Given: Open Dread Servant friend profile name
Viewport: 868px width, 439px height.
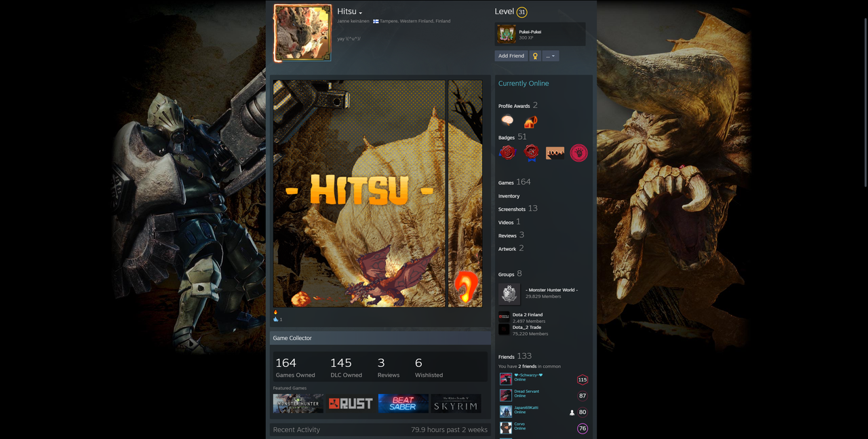Looking at the screenshot, I should coord(526,392).
